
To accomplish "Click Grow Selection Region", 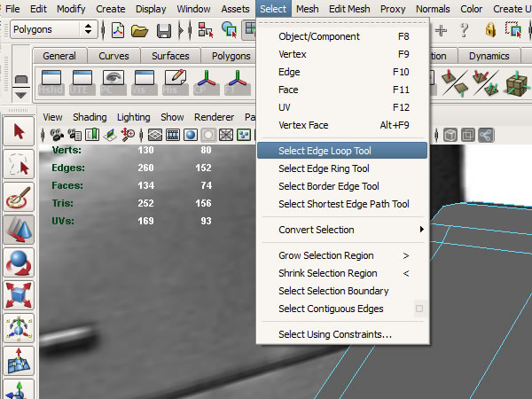I will pos(325,255).
